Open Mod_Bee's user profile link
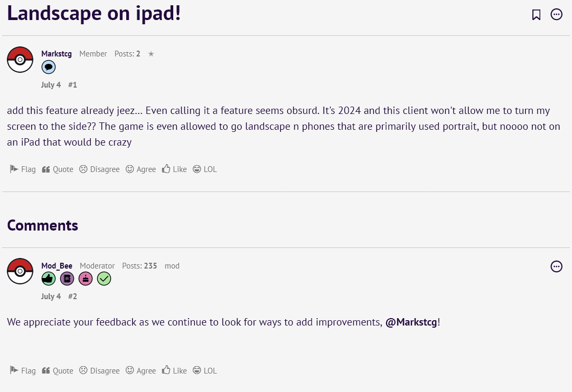 (57, 266)
